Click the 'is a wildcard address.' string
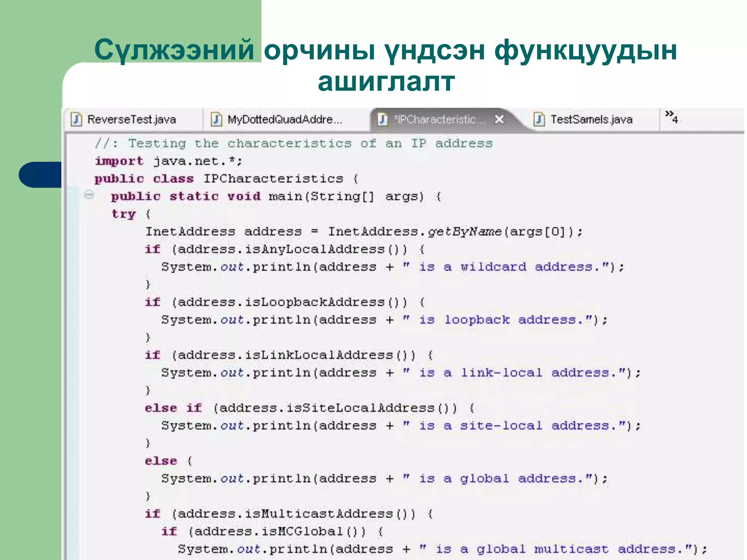Screen dimensions: 747x560 (x=506, y=267)
